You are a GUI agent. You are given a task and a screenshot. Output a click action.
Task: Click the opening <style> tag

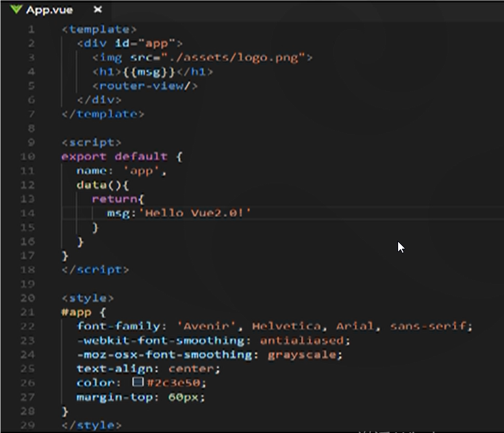(88, 298)
